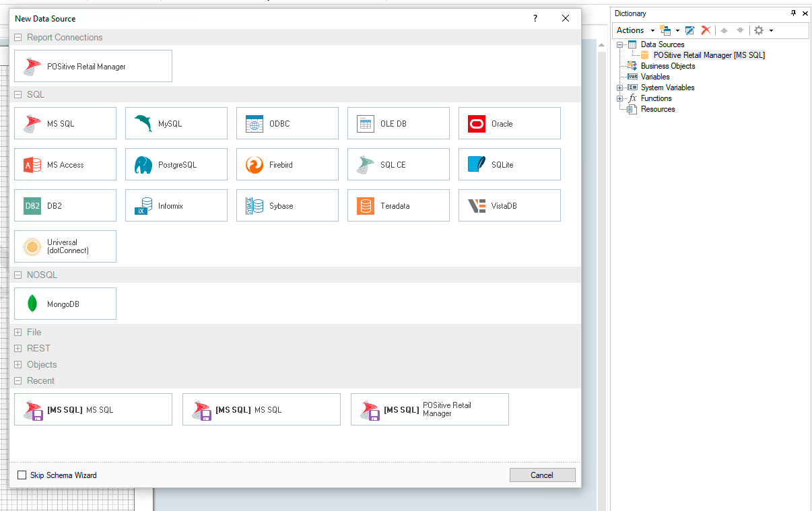Select the Teradata data source

(399, 205)
